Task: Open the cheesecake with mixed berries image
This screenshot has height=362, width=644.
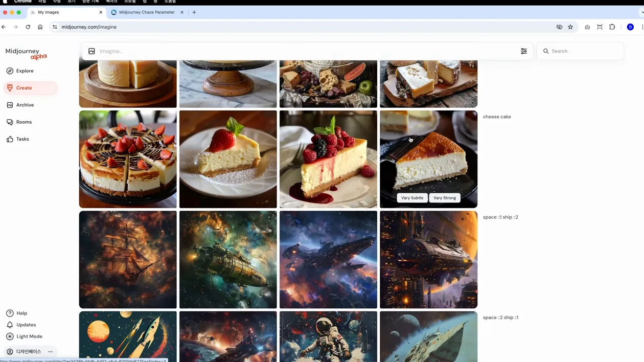Action: click(328, 159)
